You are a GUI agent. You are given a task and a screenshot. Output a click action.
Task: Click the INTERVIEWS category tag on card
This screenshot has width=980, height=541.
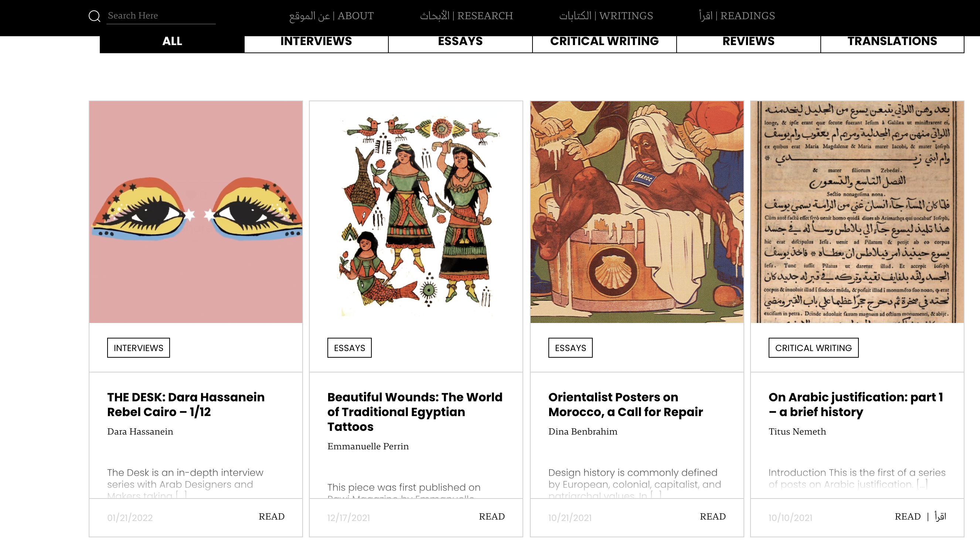click(139, 348)
